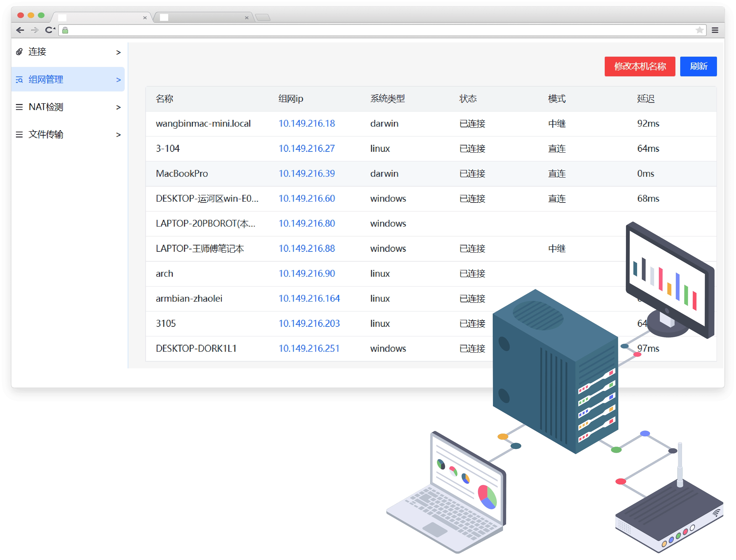Click the browser forward arrow icon
This screenshot has height=560, width=736.
(35, 30)
